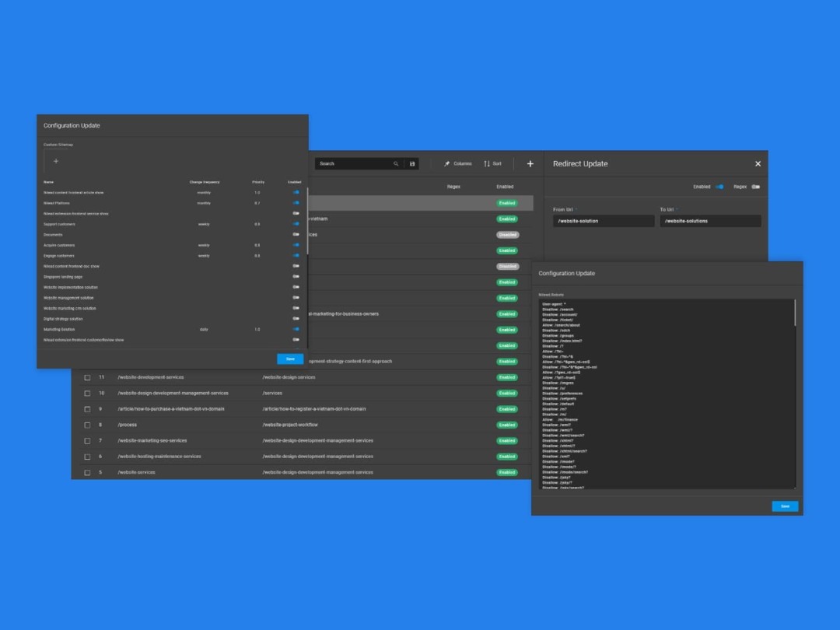Enable Website management solution entry
The image size is (840, 630).
click(296, 297)
